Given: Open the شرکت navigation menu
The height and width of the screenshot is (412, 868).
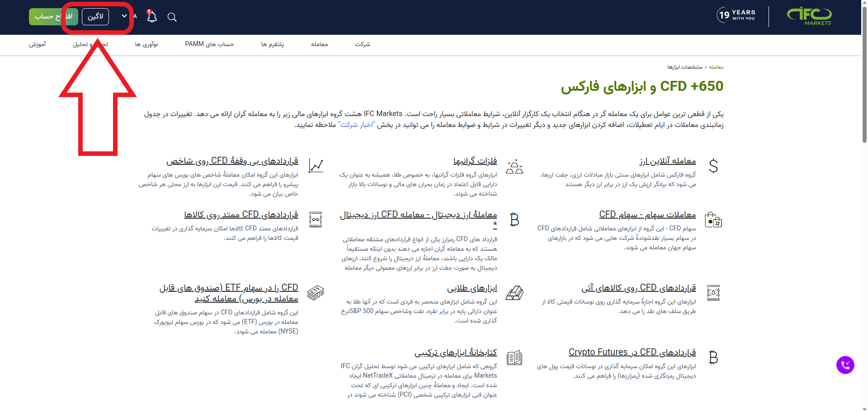Looking at the screenshot, I should [x=362, y=44].
